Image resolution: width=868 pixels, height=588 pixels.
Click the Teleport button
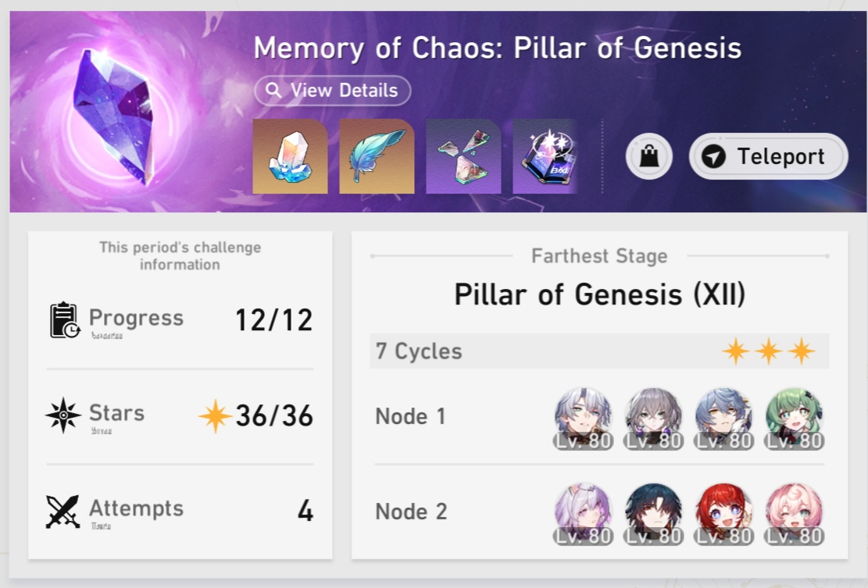click(768, 156)
